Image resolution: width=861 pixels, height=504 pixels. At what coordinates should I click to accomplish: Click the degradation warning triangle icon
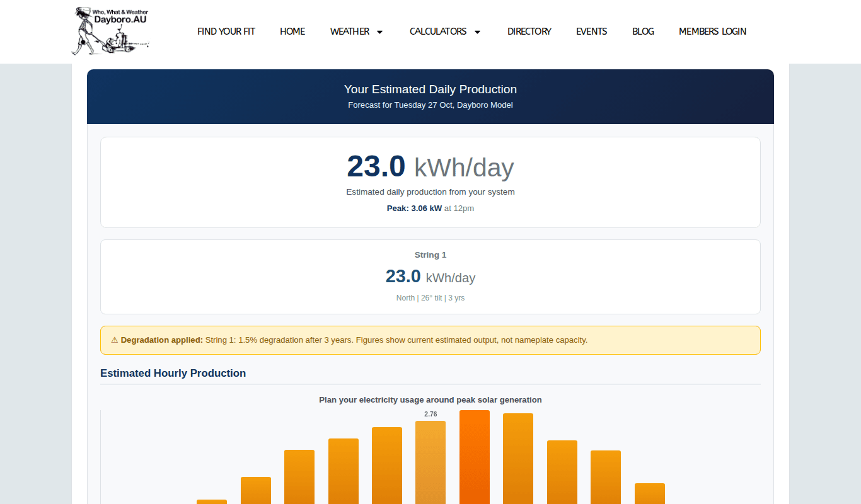click(x=115, y=340)
